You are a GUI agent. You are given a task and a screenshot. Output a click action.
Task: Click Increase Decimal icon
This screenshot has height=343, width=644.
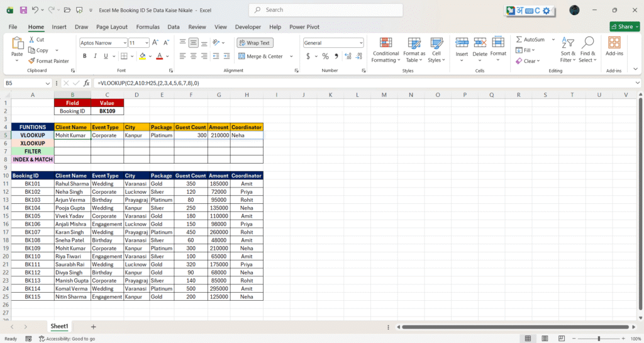pyautogui.click(x=348, y=56)
